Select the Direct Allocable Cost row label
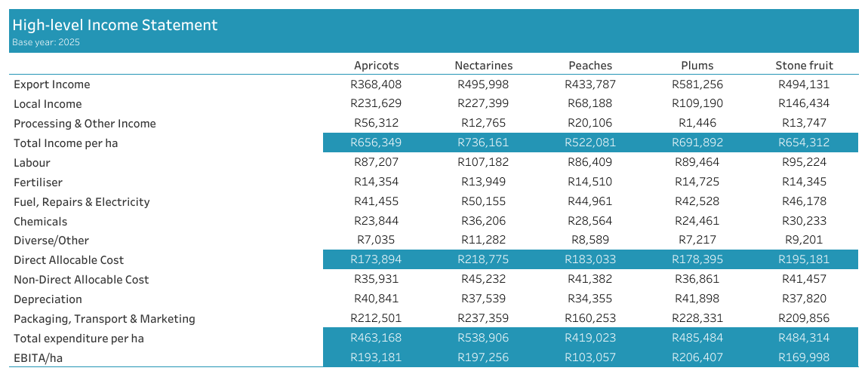Screen dimensions: 868x377 pyautogui.click(x=69, y=260)
